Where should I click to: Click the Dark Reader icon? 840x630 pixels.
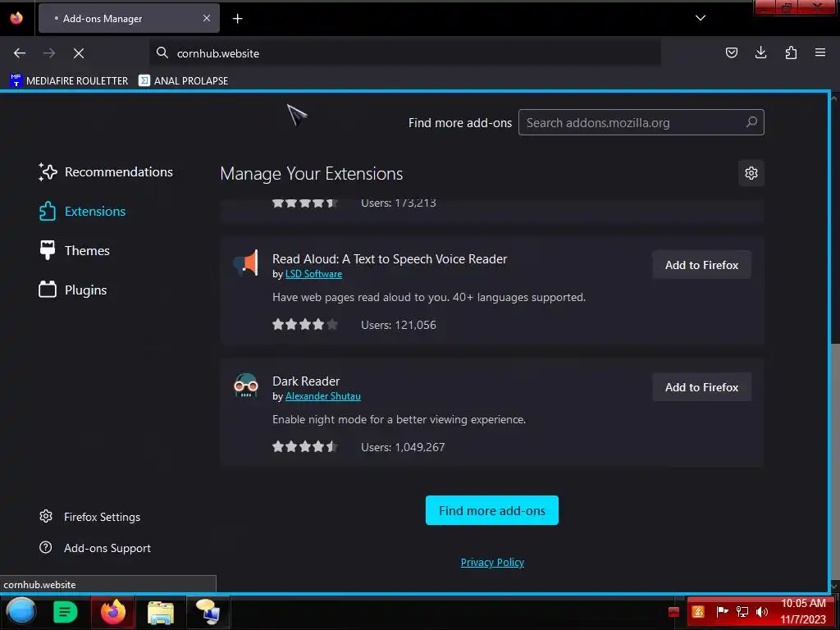(246, 386)
